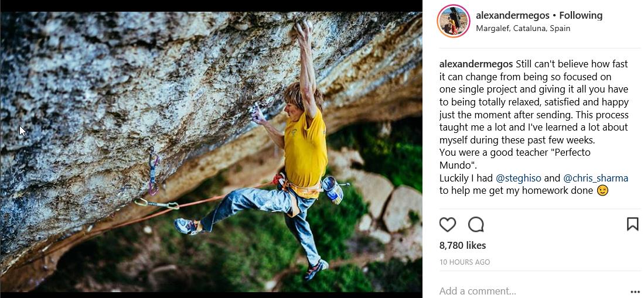Click the climber's blue climbing shoe on the left
Screen dimensions: 644x298
point(187,226)
